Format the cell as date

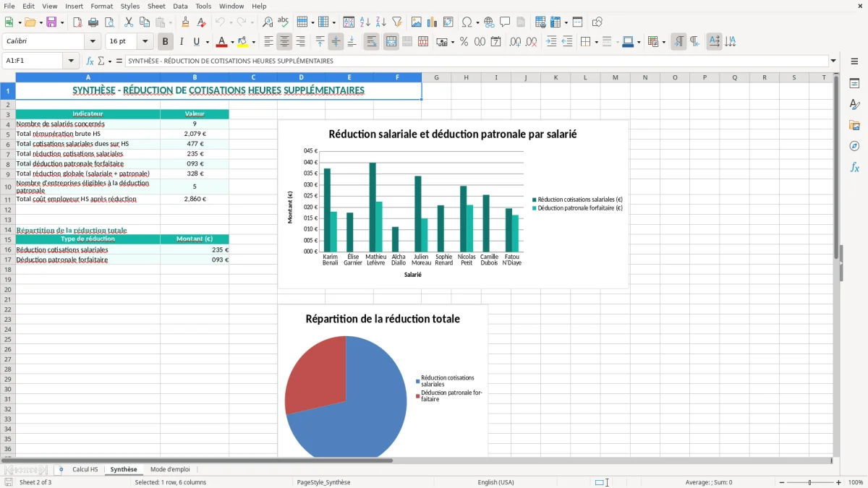[495, 42]
